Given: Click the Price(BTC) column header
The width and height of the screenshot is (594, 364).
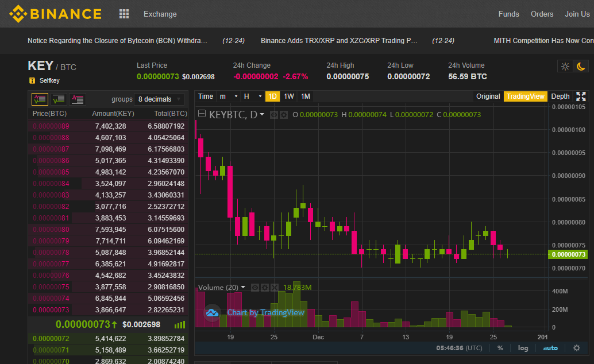Looking at the screenshot, I should pos(49,114).
